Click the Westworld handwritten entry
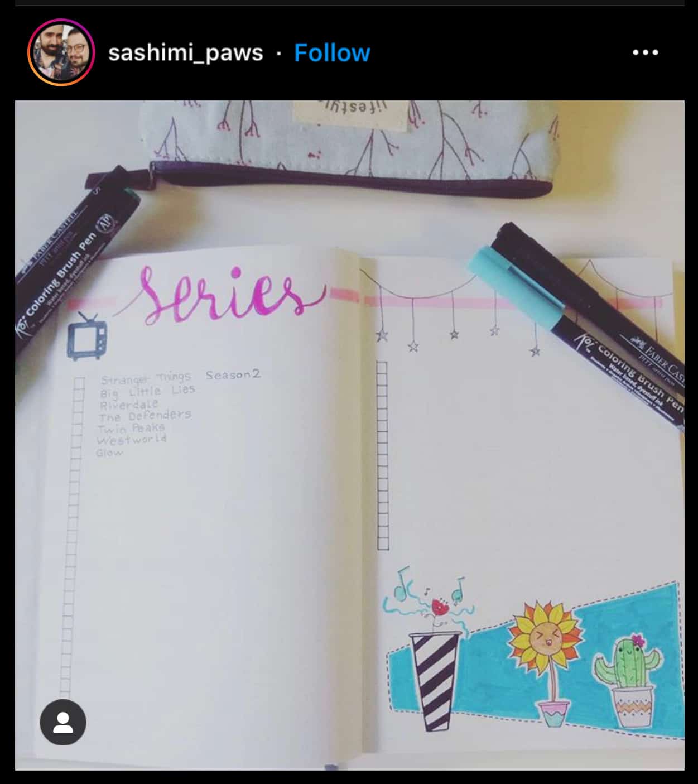The image size is (698, 784). 132,440
